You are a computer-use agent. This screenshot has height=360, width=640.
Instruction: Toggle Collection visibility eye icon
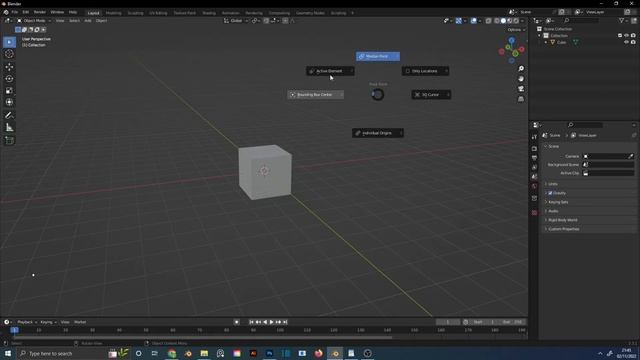[x=627, y=36]
